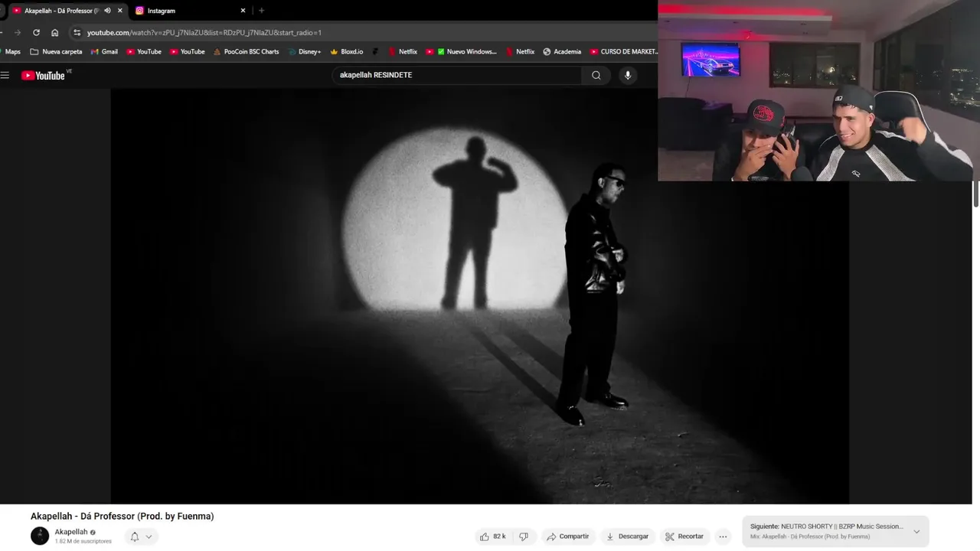Viewport: 980px width, 551px height.
Task: Like the video with 82 k
Action: click(492, 536)
